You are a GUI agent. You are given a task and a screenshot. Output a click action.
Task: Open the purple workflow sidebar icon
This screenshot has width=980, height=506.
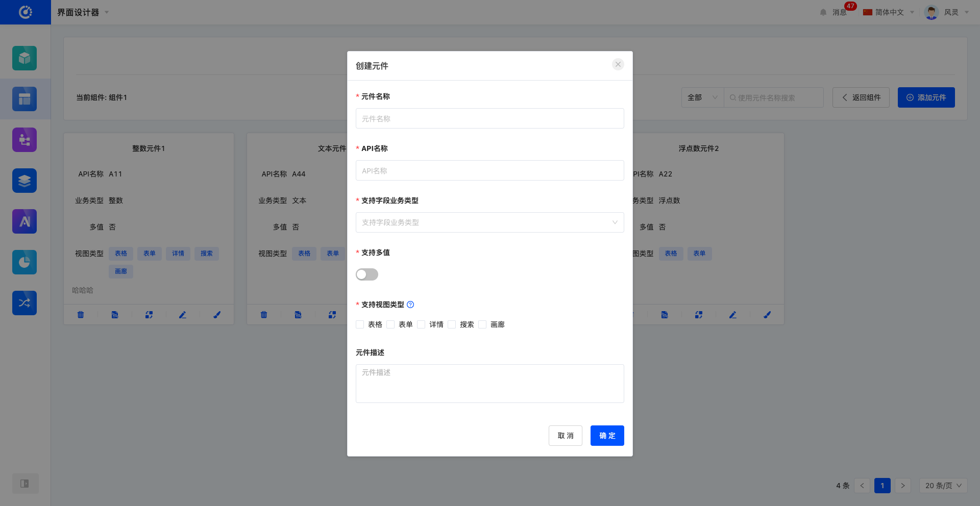tap(24, 140)
